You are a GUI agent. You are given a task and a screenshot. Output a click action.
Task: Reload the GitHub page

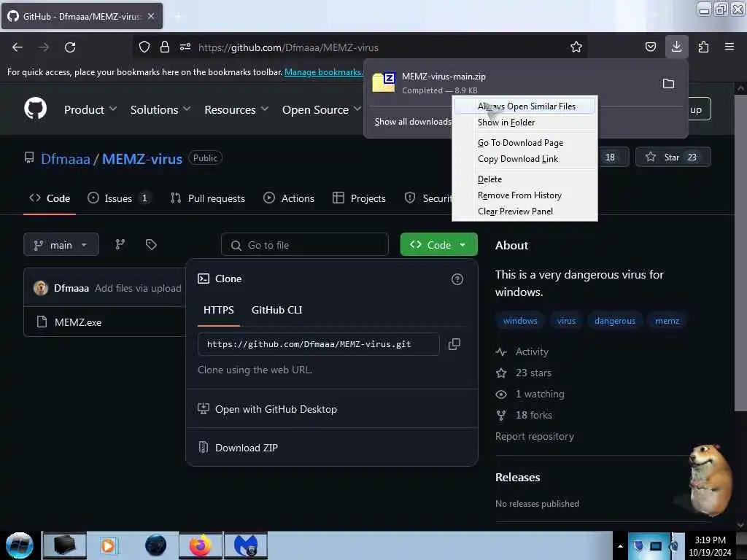(70, 47)
